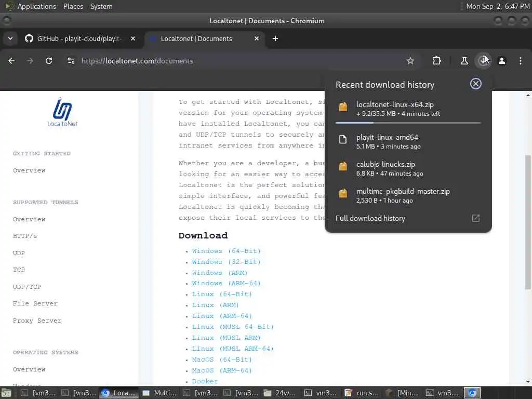Bookmark this page with the star icon
532x399 pixels.
click(x=410, y=61)
